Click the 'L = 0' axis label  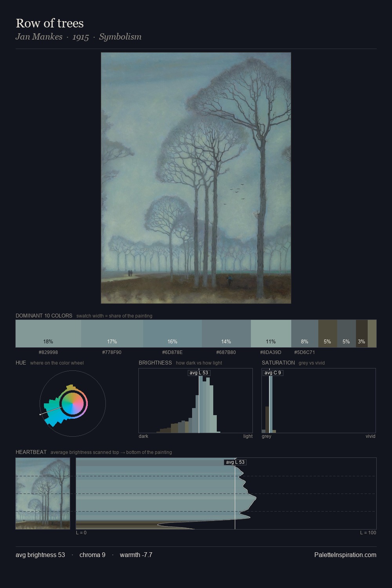coord(81,533)
